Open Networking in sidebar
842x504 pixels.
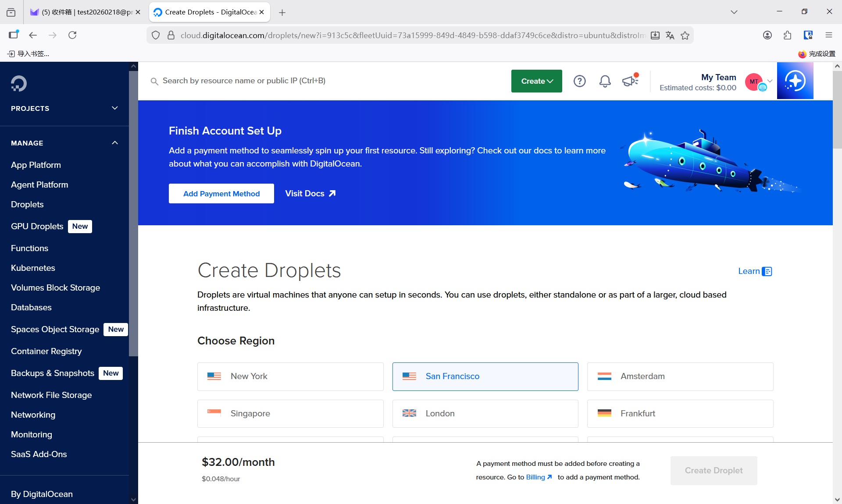point(33,415)
